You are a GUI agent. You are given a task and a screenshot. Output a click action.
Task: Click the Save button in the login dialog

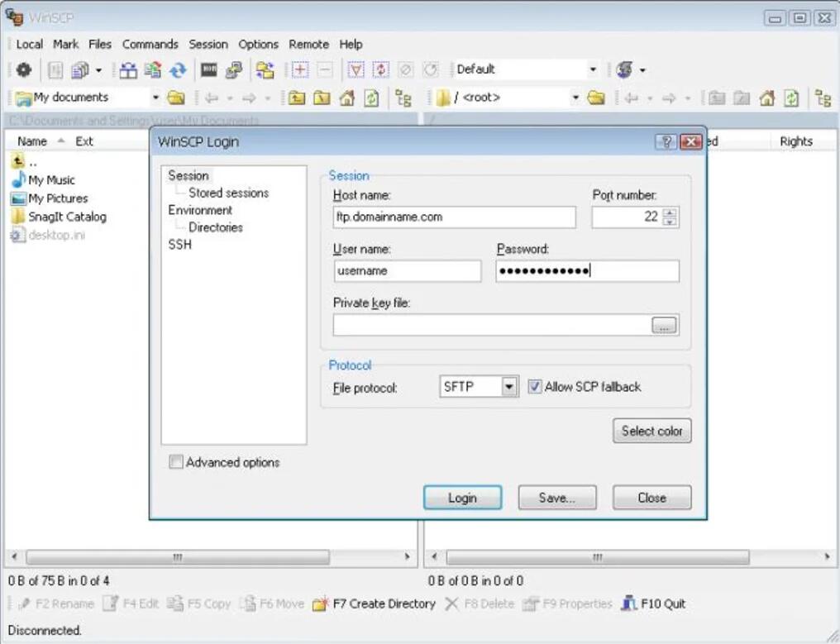(556, 498)
